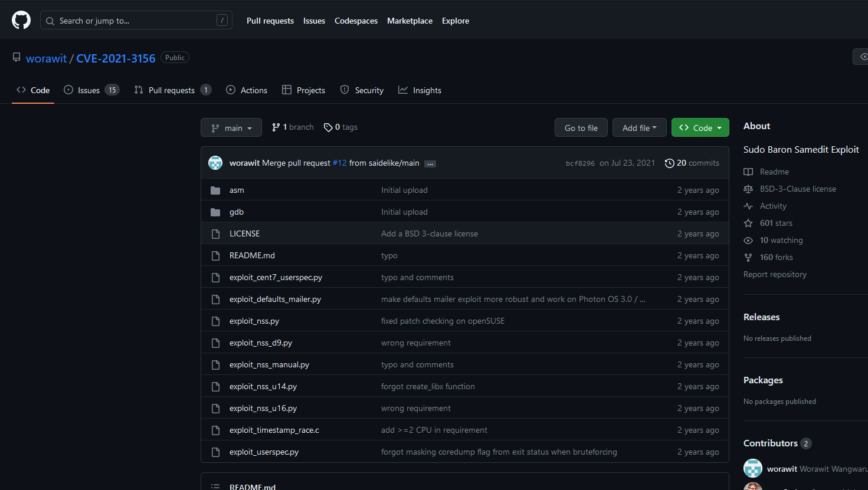Click Report repository link
Viewport: 868px width, 490px height.
pos(775,275)
